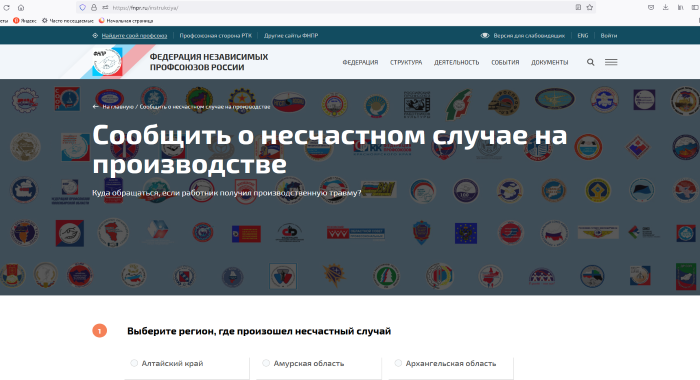The height and width of the screenshot is (380, 700).
Task: Expand ДЕЯТЕЛЬНОСТЬ navigation menu
Action: point(456,63)
